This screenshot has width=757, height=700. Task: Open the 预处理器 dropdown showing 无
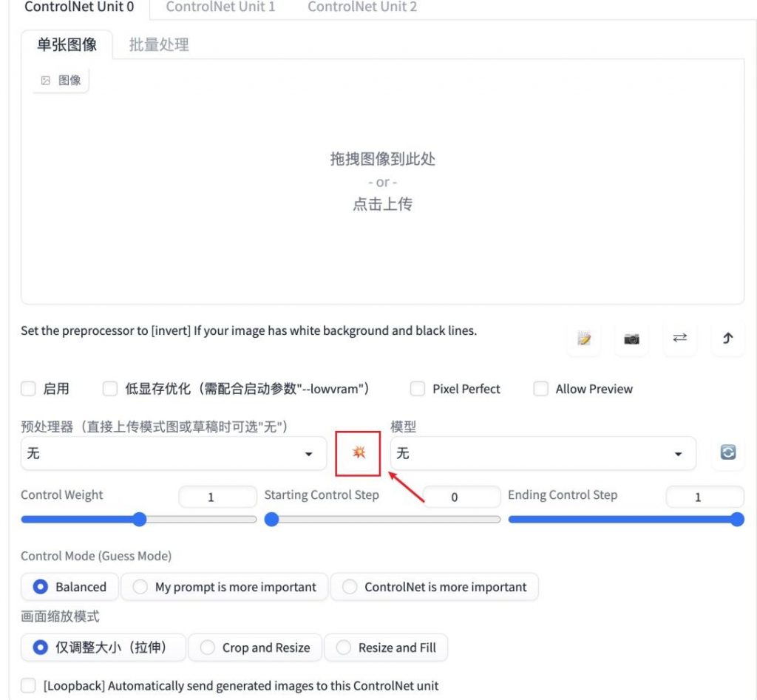point(173,453)
